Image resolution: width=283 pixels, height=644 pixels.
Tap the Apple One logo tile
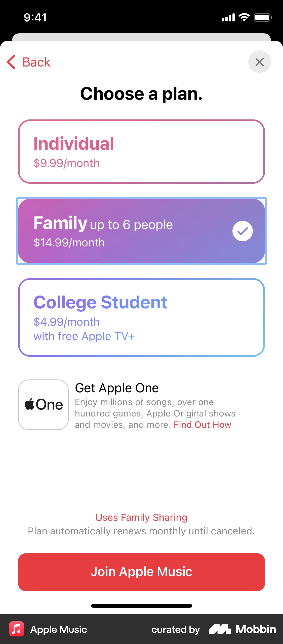tap(43, 405)
